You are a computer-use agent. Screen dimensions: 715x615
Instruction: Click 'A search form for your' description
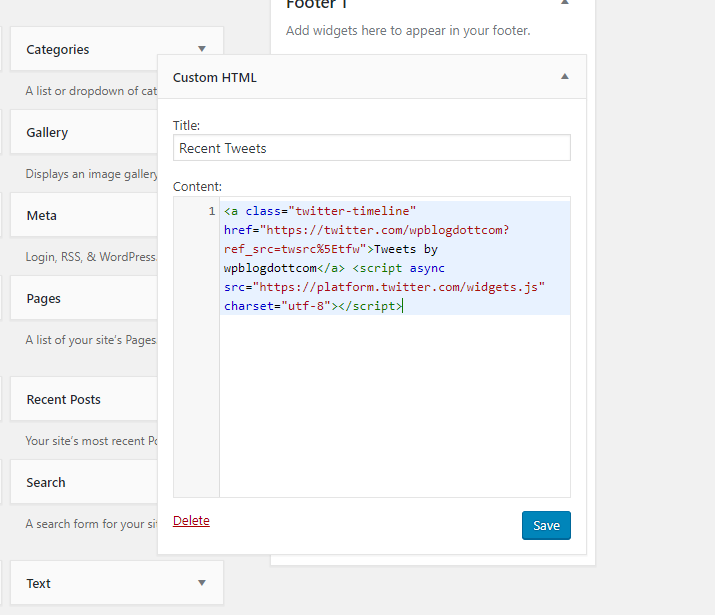(x=91, y=524)
